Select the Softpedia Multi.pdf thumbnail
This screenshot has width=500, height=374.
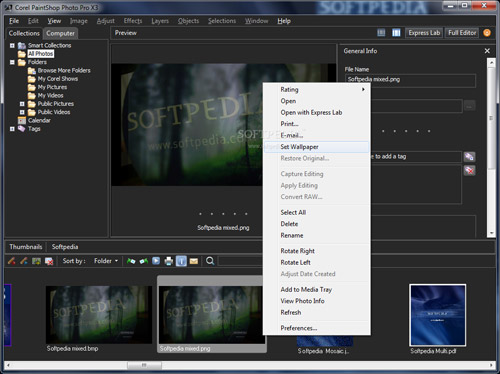(x=438, y=315)
